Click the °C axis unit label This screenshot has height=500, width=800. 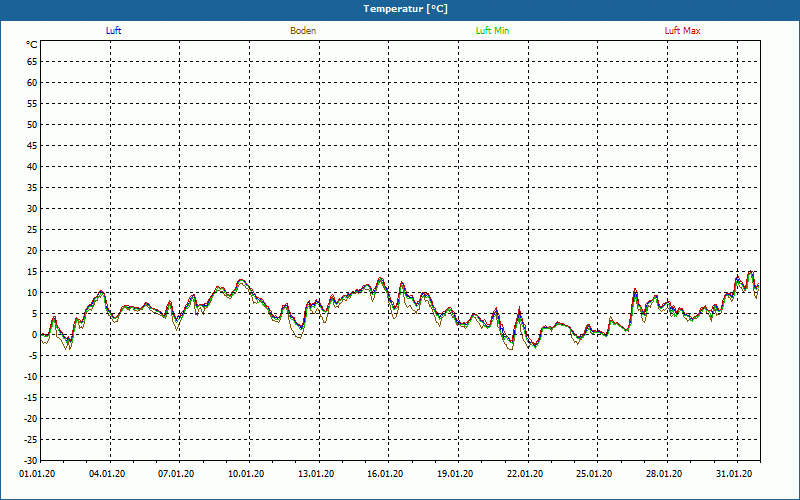pos(32,45)
